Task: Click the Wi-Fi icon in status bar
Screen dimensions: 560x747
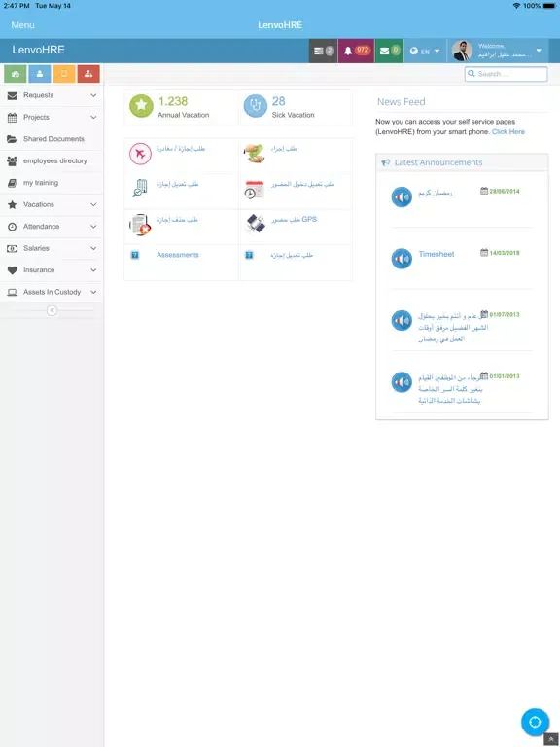Action: [x=516, y=6]
